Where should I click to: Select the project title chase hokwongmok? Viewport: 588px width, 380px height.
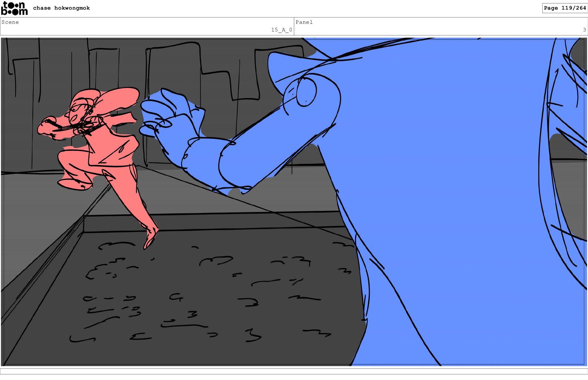click(61, 8)
